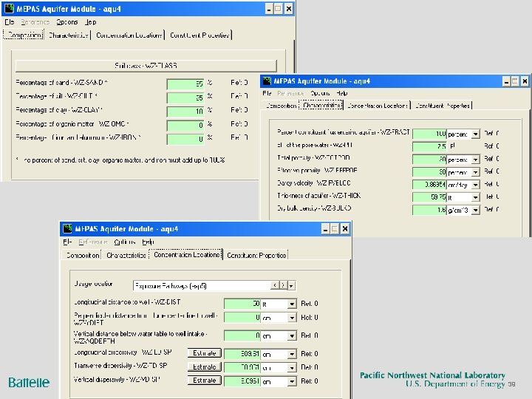Click Percentage of clay WZ-CLAY field

click(x=185, y=112)
